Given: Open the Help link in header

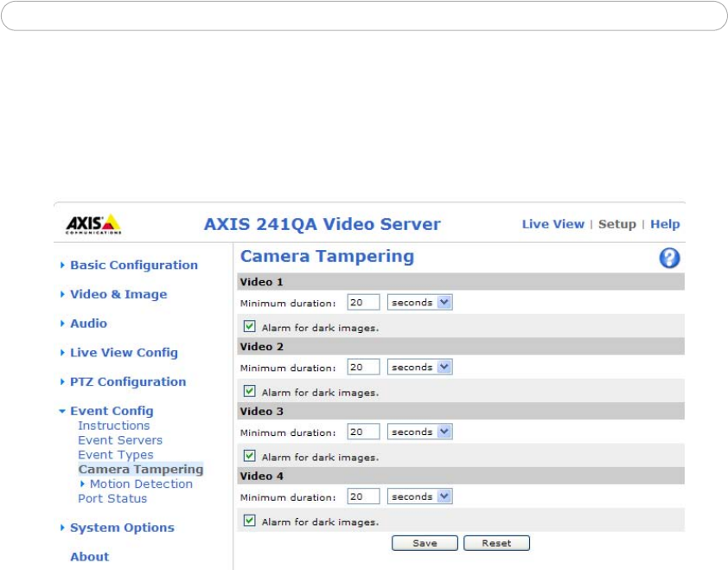Looking at the screenshot, I should click(665, 224).
